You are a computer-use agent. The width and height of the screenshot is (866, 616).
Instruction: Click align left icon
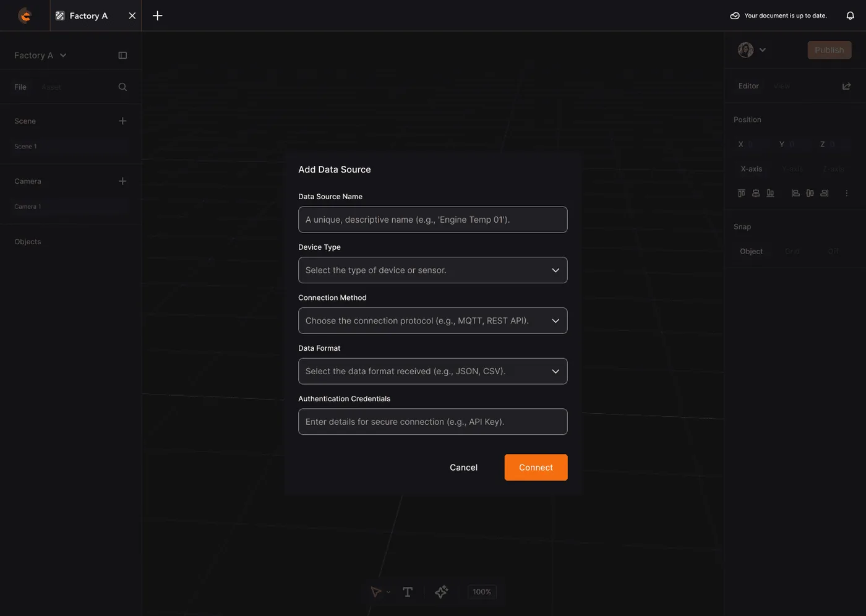[795, 194]
